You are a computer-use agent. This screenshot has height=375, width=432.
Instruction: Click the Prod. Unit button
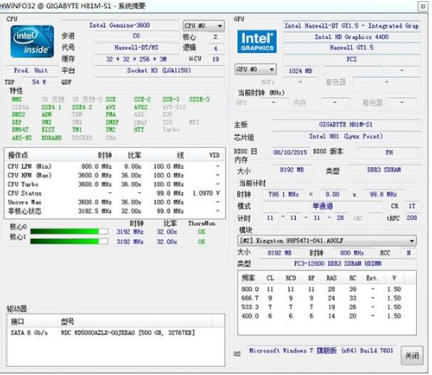pos(31,71)
